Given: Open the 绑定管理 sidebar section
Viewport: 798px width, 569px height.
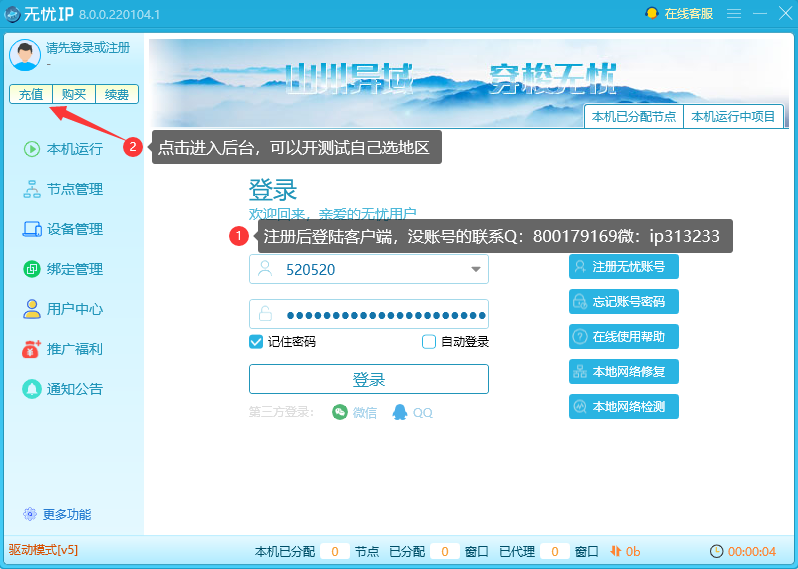Looking at the screenshot, I should 63,269.
